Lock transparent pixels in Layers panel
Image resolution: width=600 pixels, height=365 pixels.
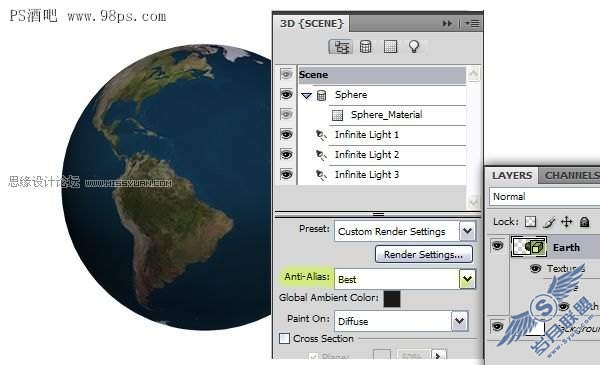coord(530,222)
